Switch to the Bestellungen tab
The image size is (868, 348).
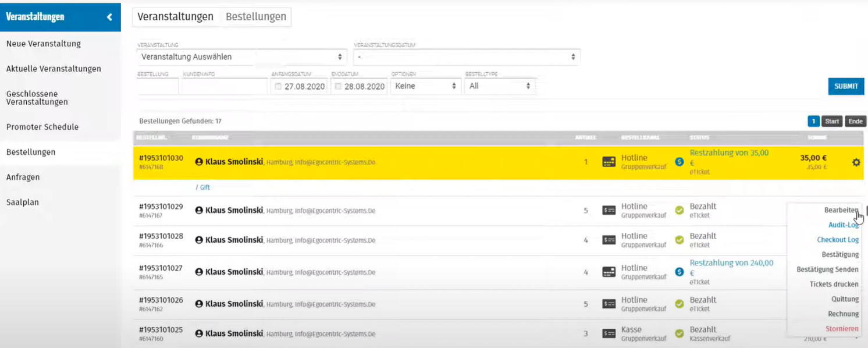click(256, 17)
